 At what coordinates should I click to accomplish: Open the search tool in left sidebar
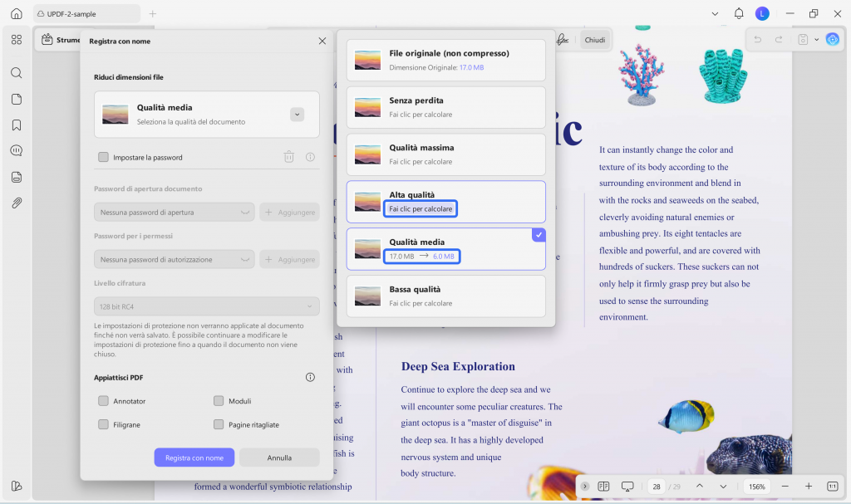pos(17,73)
